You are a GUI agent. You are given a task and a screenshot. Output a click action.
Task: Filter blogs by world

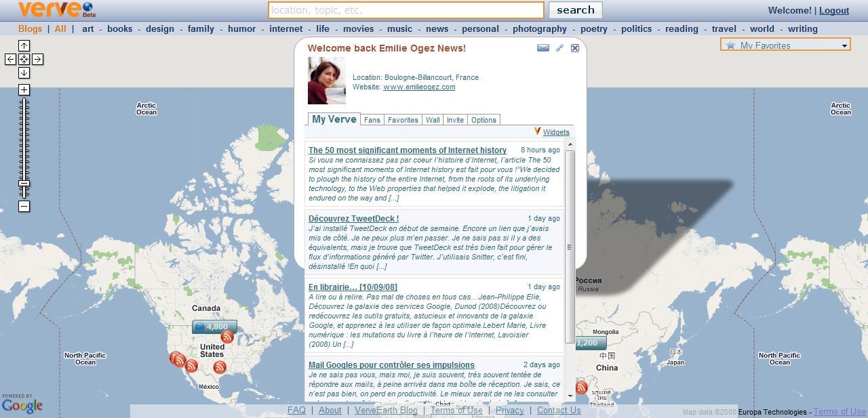pos(762,28)
